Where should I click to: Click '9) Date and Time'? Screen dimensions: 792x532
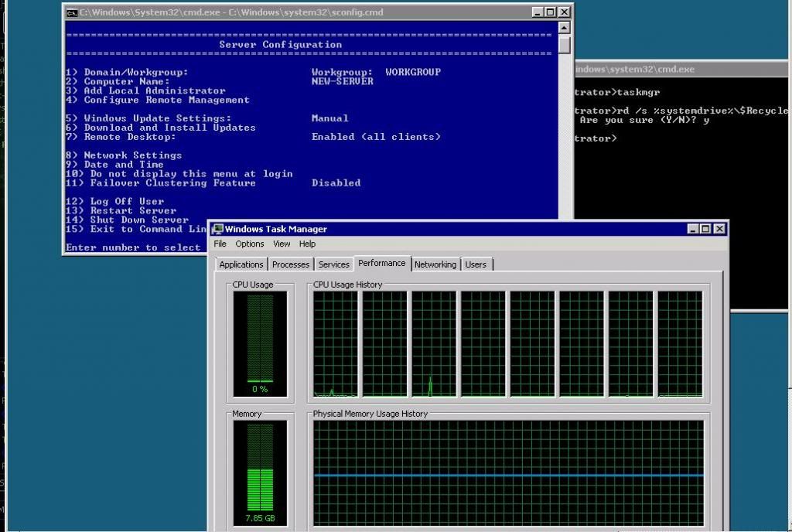[x=114, y=165]
